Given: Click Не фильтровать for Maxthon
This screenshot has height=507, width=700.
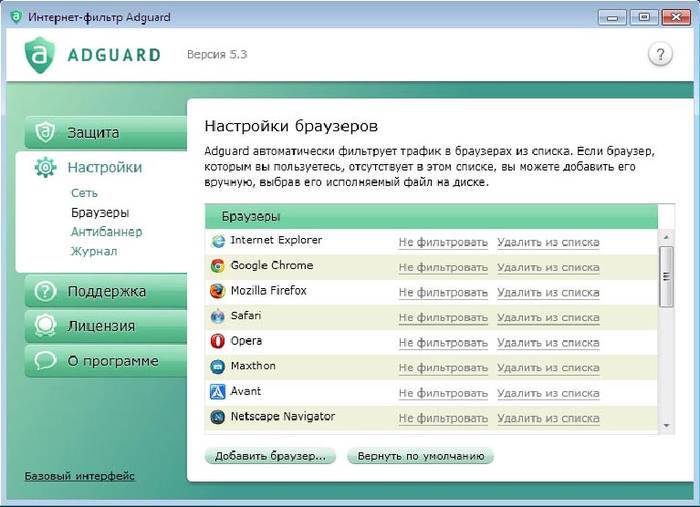Looking at the screenshot, I should [443, 368].
